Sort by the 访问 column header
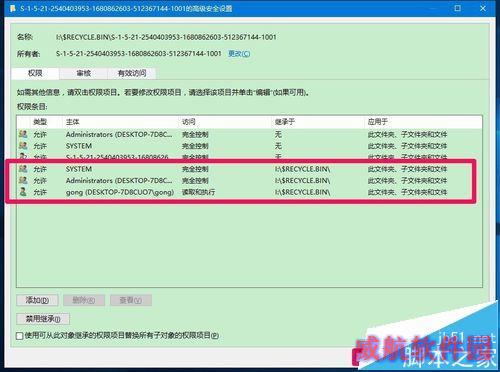 coord(189,122)
